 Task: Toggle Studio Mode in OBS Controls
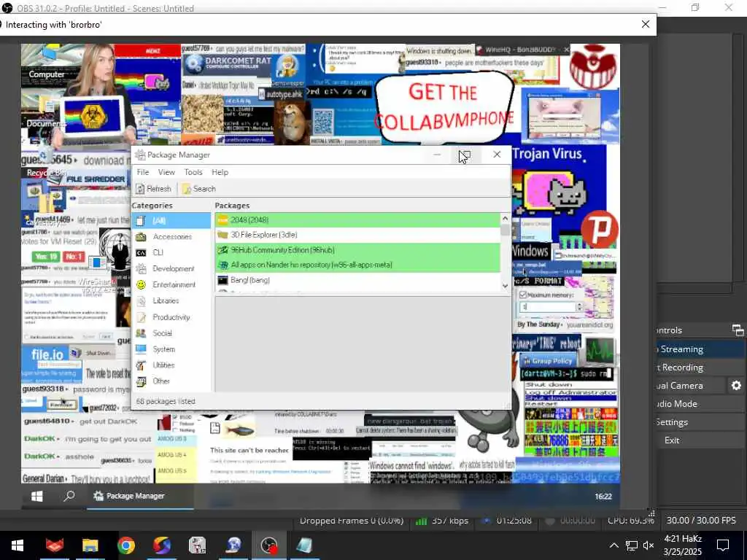700,404
